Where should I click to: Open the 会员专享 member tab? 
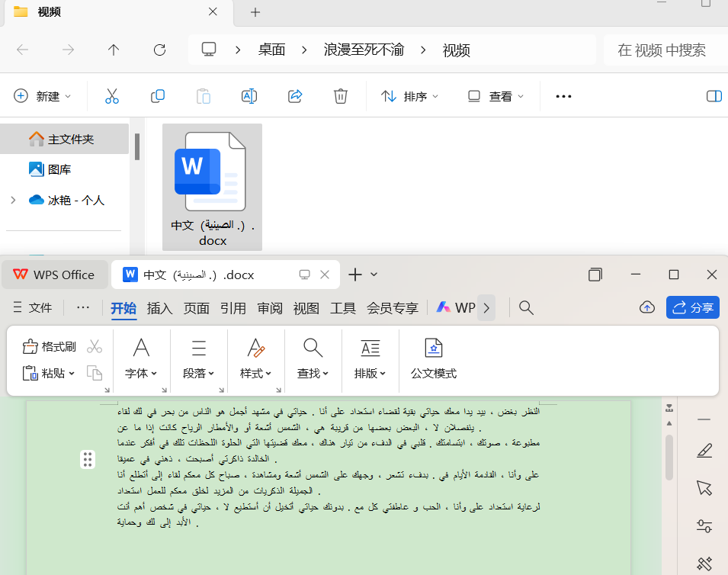(393, 308)
